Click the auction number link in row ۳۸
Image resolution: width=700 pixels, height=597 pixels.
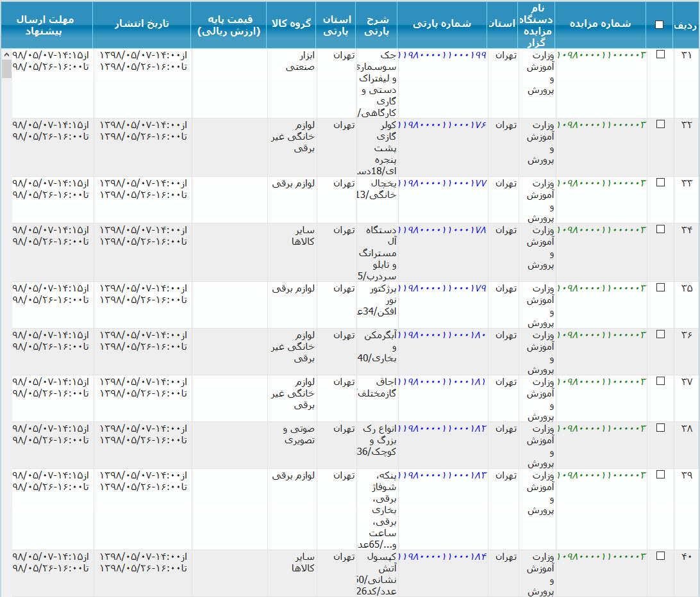602,429
